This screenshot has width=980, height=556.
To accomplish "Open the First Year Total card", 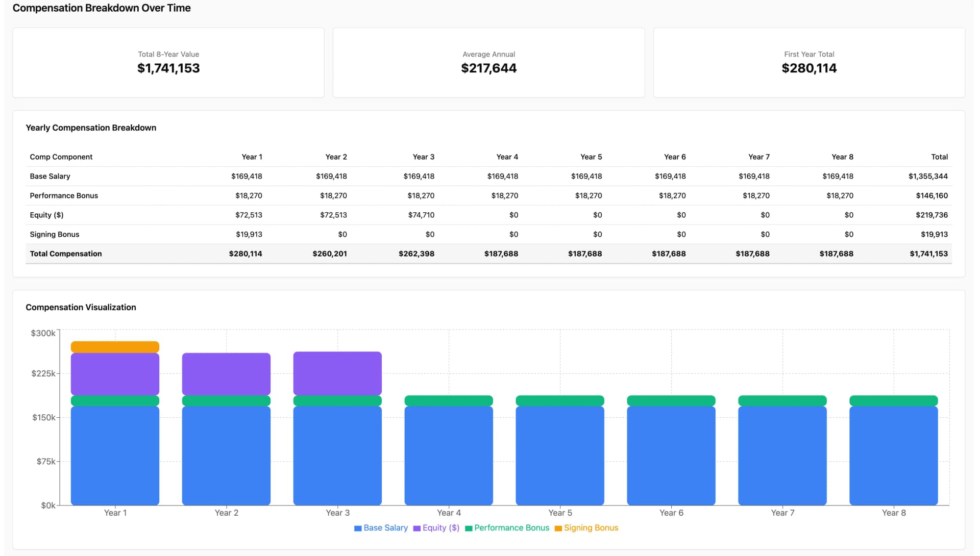I will tap(809, 62).
